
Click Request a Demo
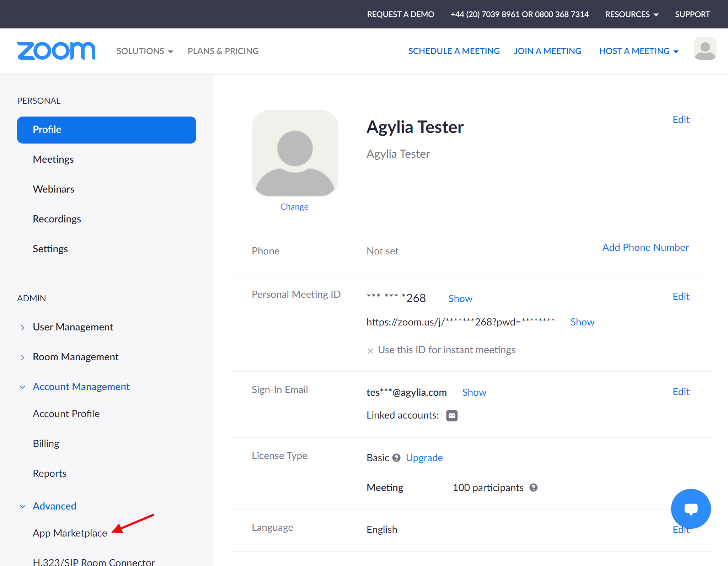pyautogui.click(x=401, y=14)
